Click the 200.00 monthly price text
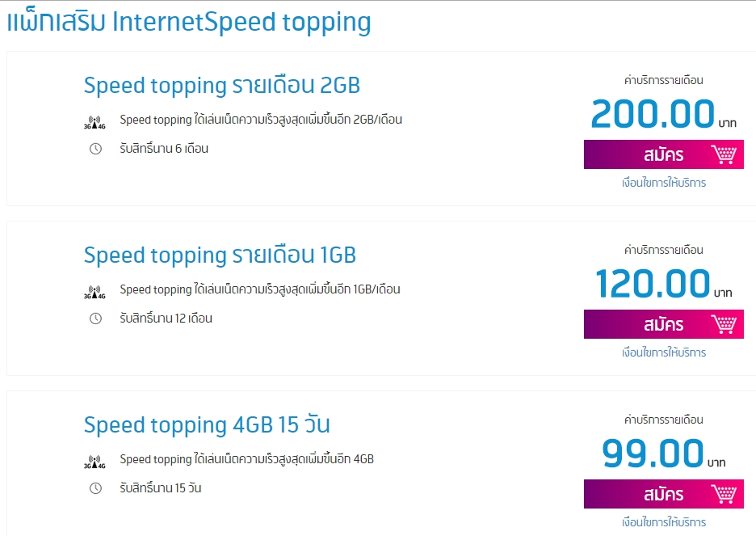This screenshot has height=536, width=756. point(653,114)
